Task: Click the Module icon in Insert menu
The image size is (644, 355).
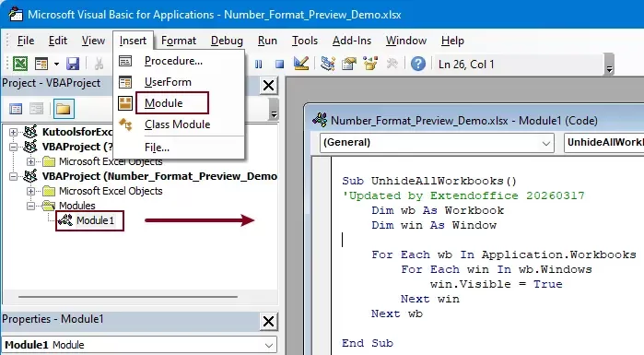Action: click(125, 103)
